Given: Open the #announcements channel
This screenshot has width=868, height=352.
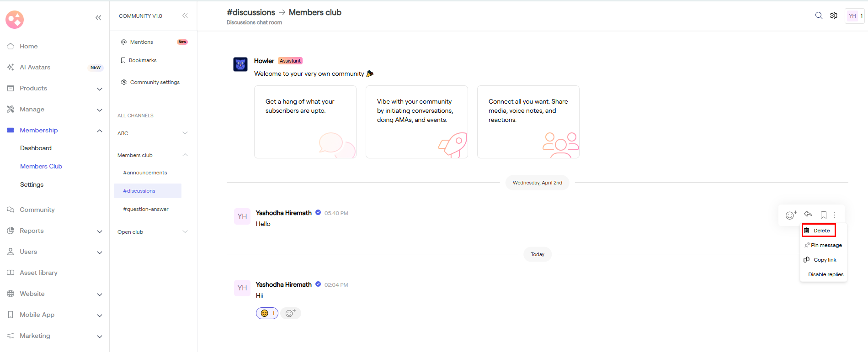Looking at the screenshot, I should (x=145, y=173).
